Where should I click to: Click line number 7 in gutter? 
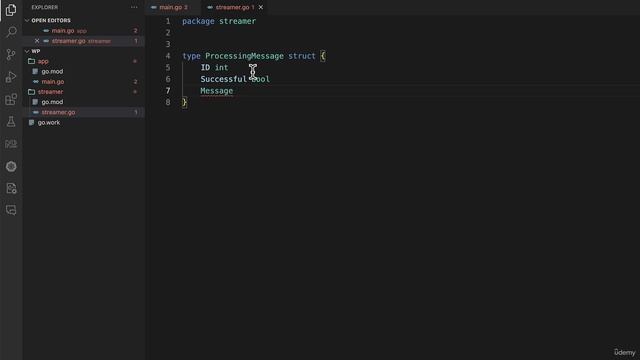tap(168, 91)
